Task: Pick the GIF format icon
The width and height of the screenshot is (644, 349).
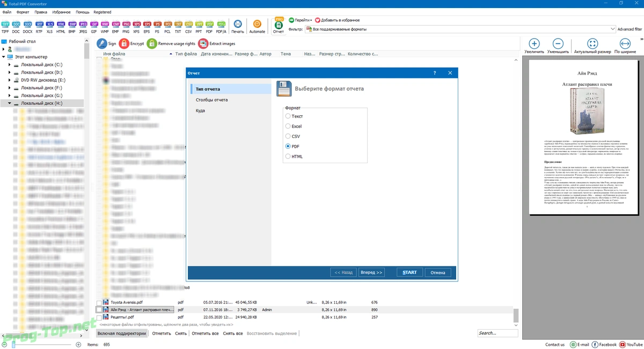Action: [x=94, y=26]
